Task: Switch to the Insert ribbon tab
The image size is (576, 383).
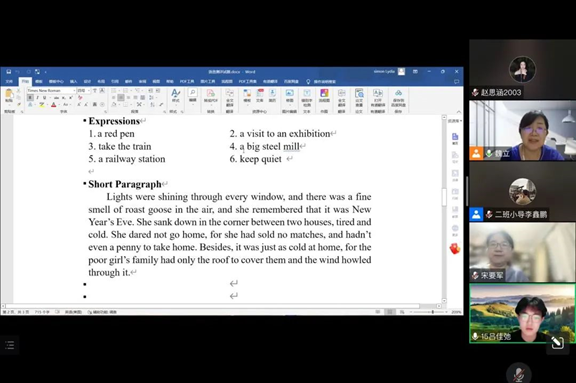Action: pyautogui.click(x=73, y=82)
